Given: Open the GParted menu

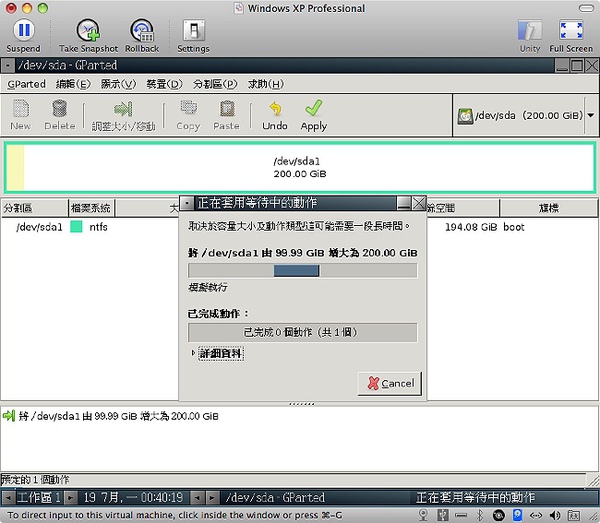Looking at the screenshot, I should pos(26,84).
